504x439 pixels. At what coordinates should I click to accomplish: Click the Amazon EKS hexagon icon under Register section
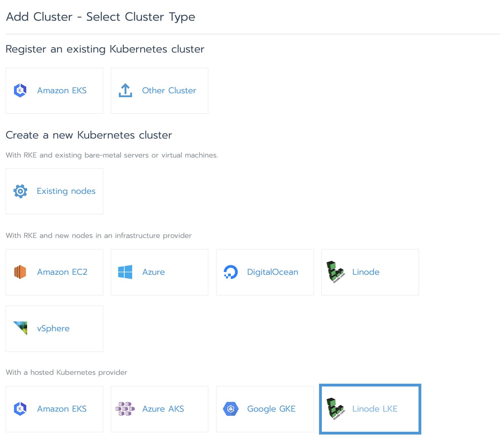click(20, 90)
